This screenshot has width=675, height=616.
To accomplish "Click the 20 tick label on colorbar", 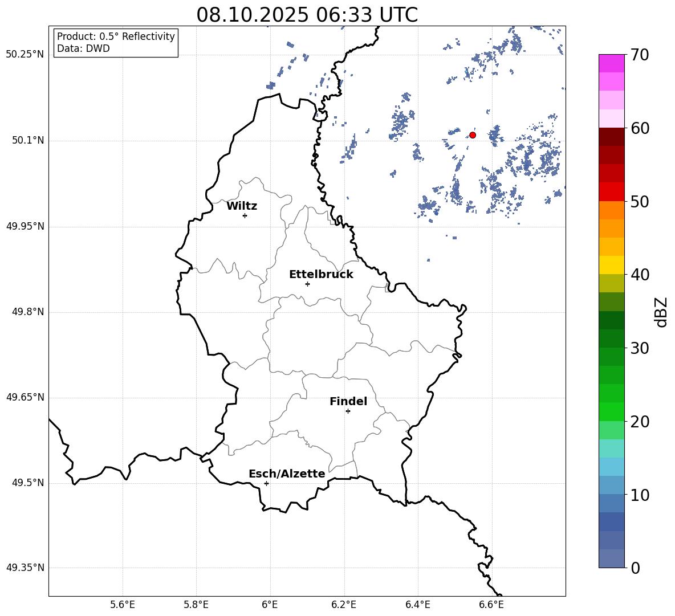I will 640,422.
